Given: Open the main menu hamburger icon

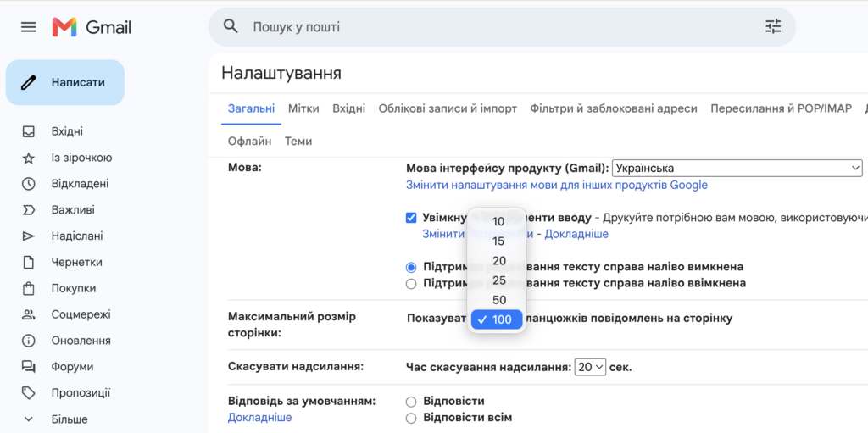Looking at the screenshot, I should [x=28, y=27].
